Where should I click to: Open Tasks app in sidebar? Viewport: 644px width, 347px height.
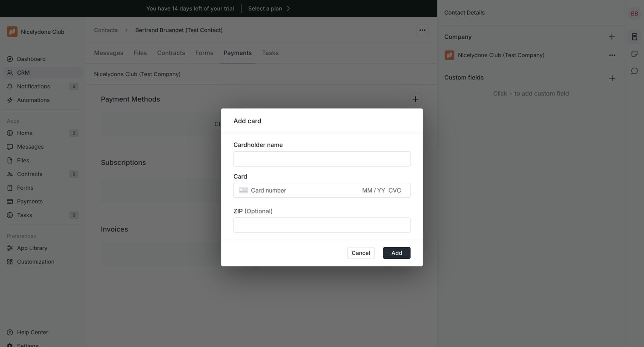coord(43,215)
